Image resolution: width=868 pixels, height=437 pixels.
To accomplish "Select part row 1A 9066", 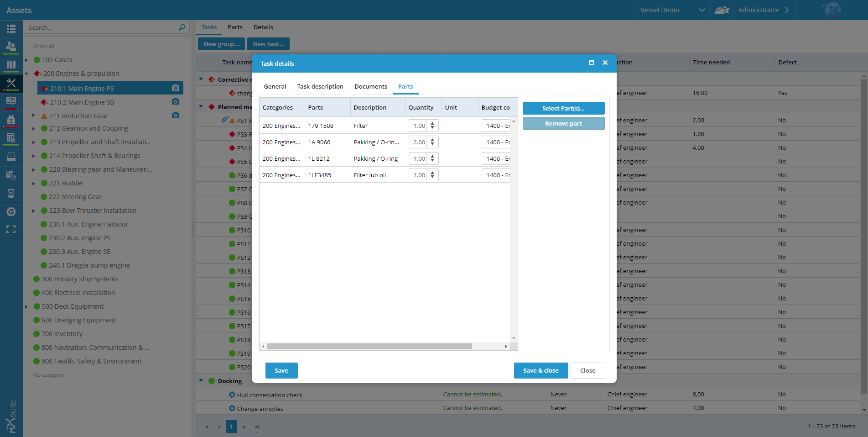I will pyautogui.click(x=319, y=142).
